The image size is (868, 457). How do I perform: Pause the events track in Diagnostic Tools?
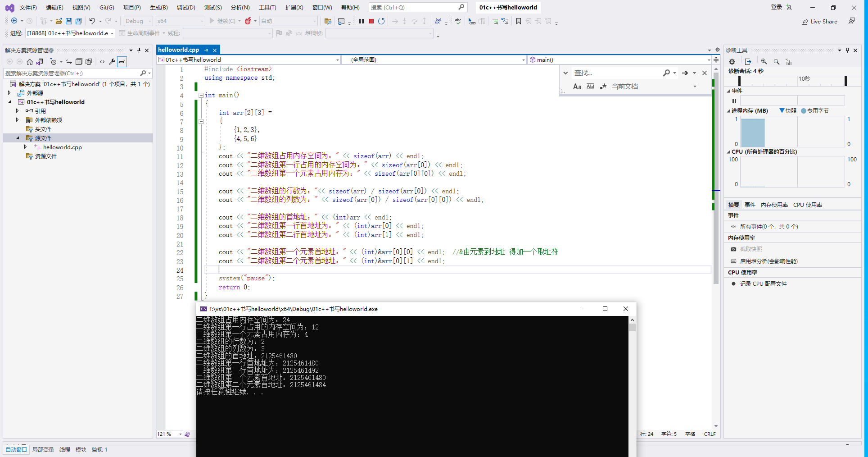pyautogui.click(x=734, y=101)
